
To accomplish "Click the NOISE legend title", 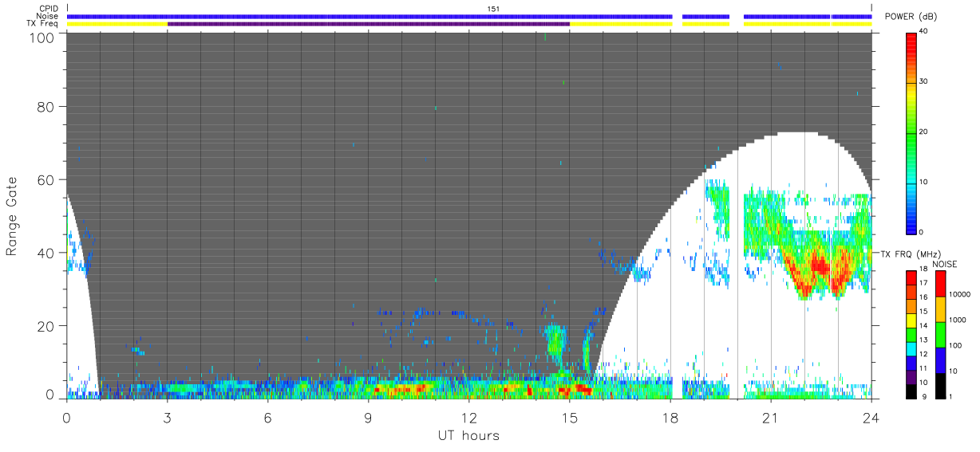I will (x=945, y=264).
